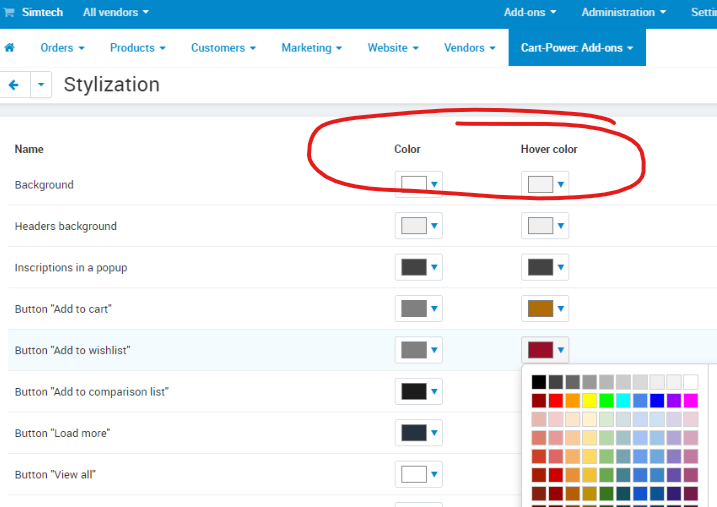The height and width of the screenshot is (507, 717).
Task: Open the Orders menu
Action: [62, 48]
